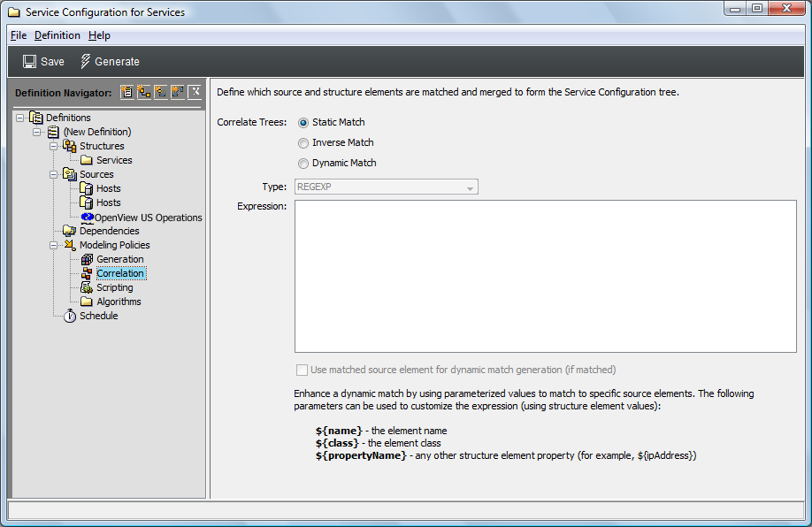This screenshot has width=812, height=527.
Task: Choose the Static Match radio button
Action: tap(303, 123)
